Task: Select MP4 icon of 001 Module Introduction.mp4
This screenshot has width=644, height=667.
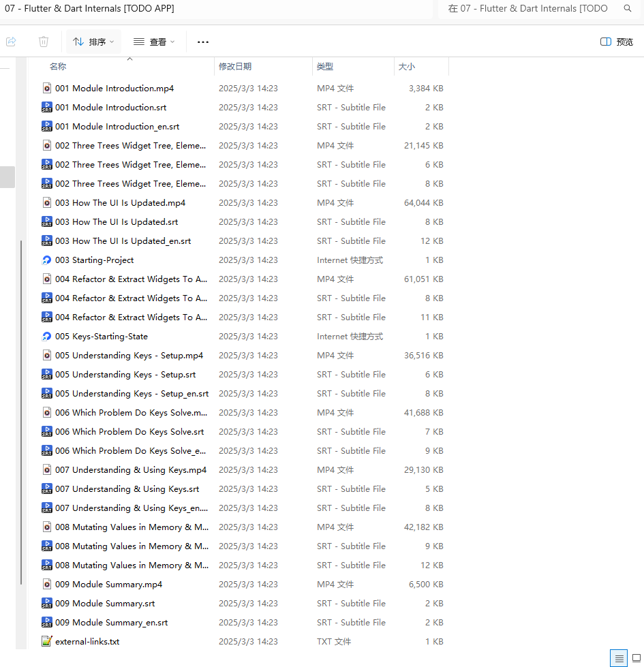Action: (47, 89)
